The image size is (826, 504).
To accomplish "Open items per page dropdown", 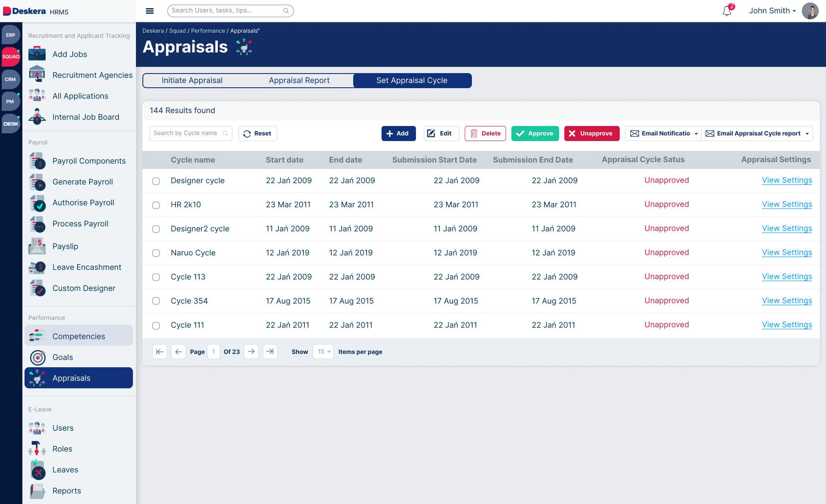I will coord(323,351).
